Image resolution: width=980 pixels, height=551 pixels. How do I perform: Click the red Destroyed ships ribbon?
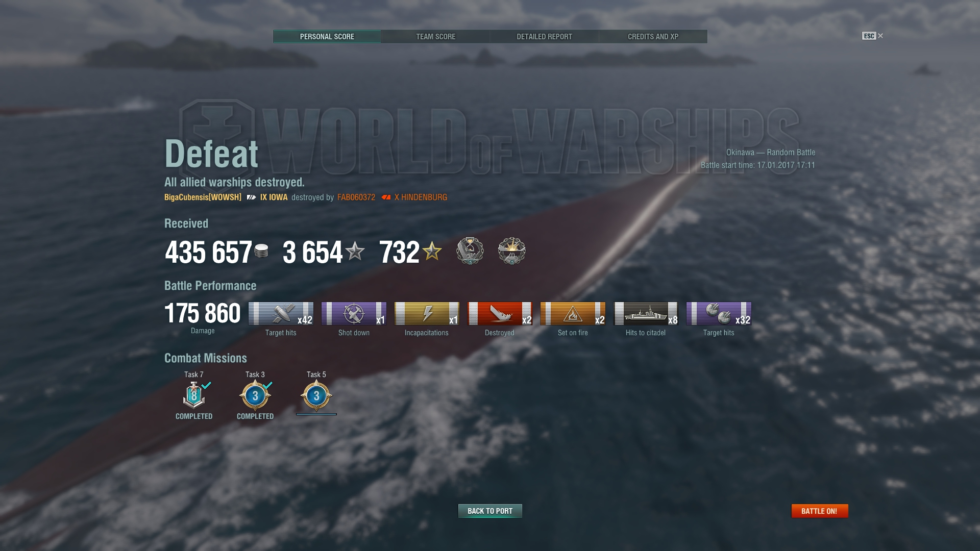pos(500,313)
